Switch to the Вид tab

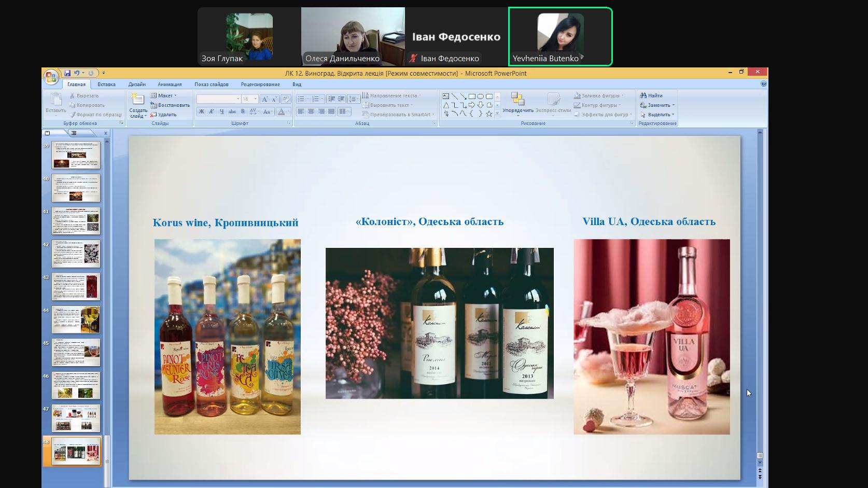coord(297,84)
